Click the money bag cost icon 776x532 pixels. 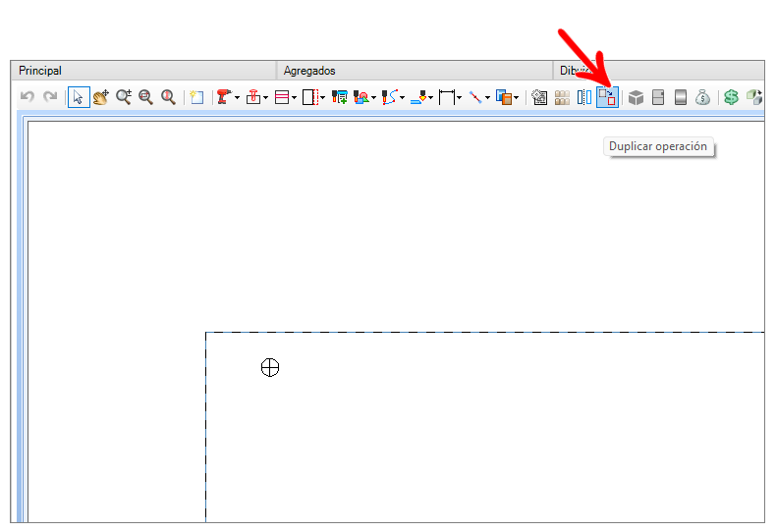(x=702, y=97)
